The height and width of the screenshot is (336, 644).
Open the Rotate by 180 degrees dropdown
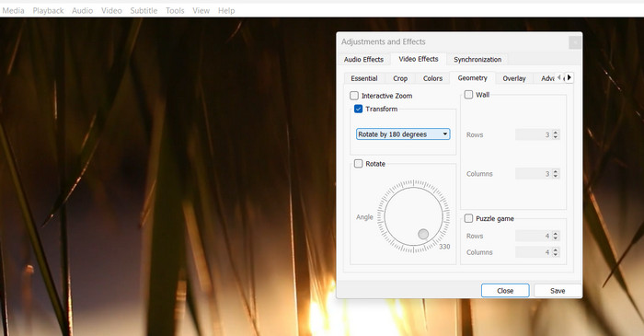click(403, 134)
